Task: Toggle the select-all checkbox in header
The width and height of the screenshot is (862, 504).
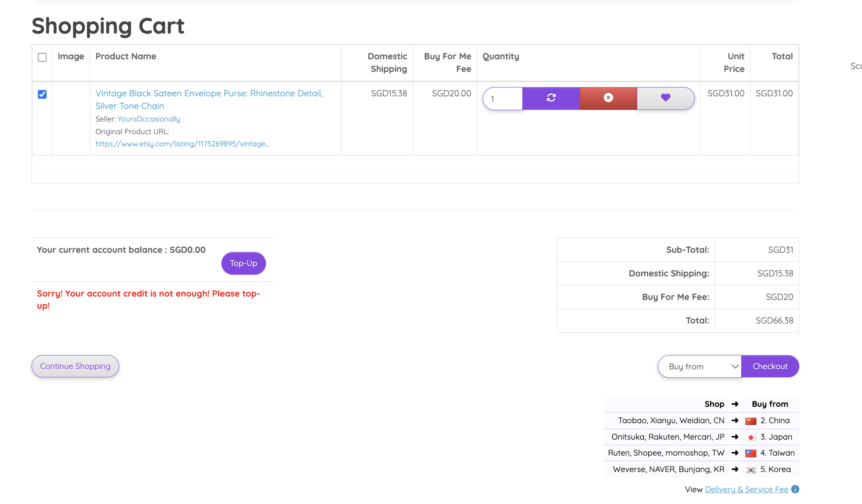Action: 42,57
